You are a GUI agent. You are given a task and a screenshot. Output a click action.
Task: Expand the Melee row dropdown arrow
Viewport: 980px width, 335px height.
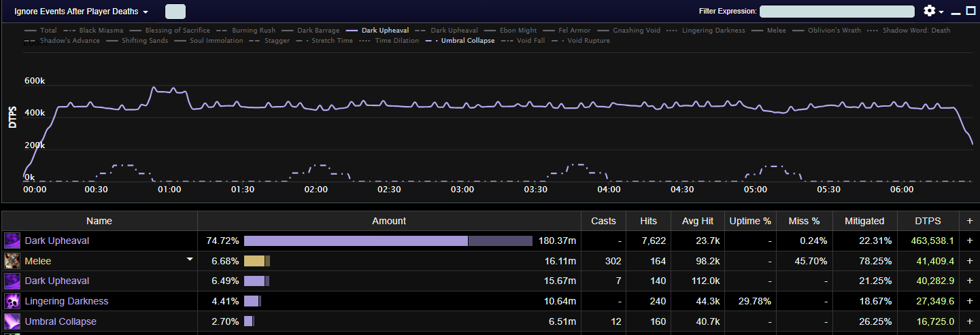190,260
